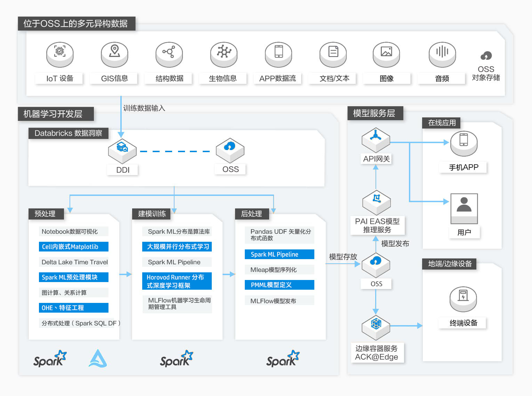Image resolution: width=532 pixels, height=396 pixels.
Task: Click the 训练数据输入 arrow label
Action: click(x=144, y=108)
